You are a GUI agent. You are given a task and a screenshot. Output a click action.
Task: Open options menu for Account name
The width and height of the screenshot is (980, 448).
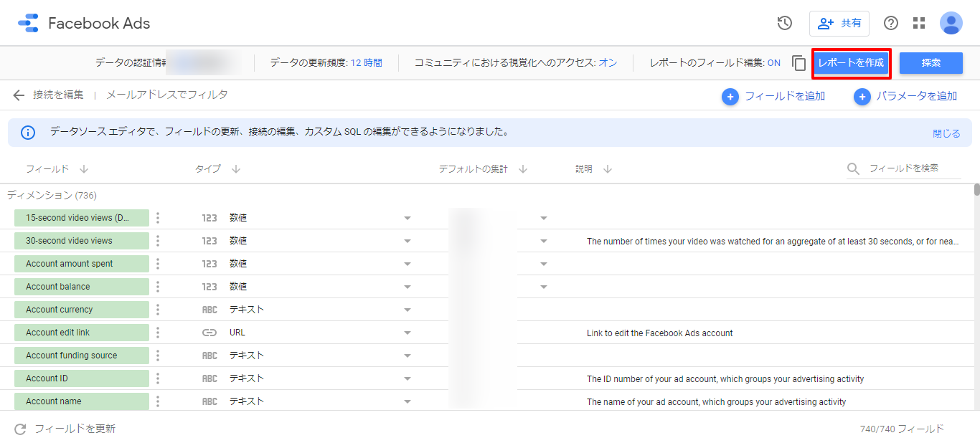pyautogui.click(x=158, y=401)
